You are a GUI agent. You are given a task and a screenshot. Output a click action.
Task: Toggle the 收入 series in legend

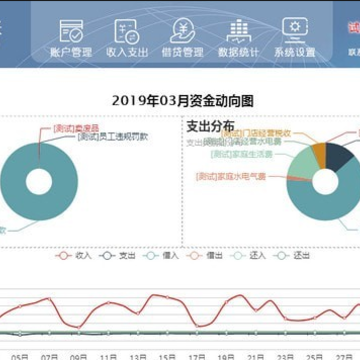coord(73,256)
